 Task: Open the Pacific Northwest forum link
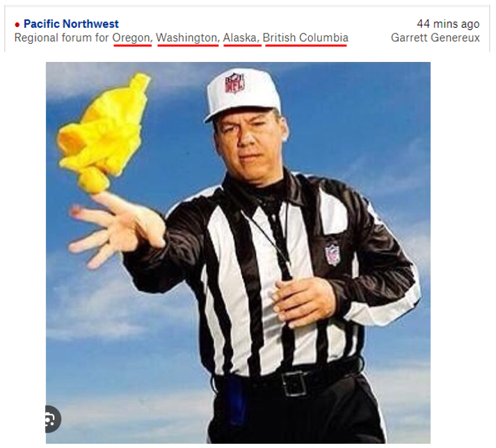coord(71,24)
